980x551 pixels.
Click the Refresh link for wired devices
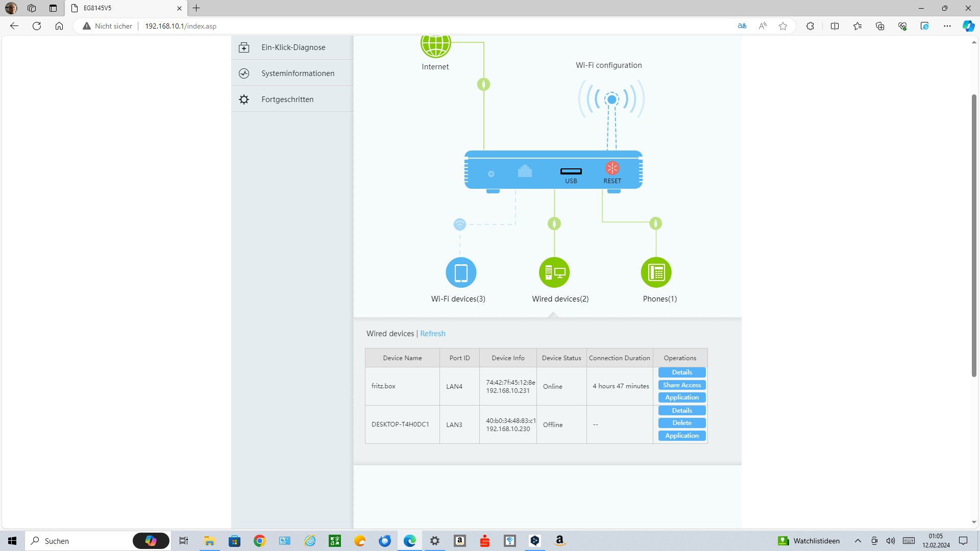coord(432,334)
